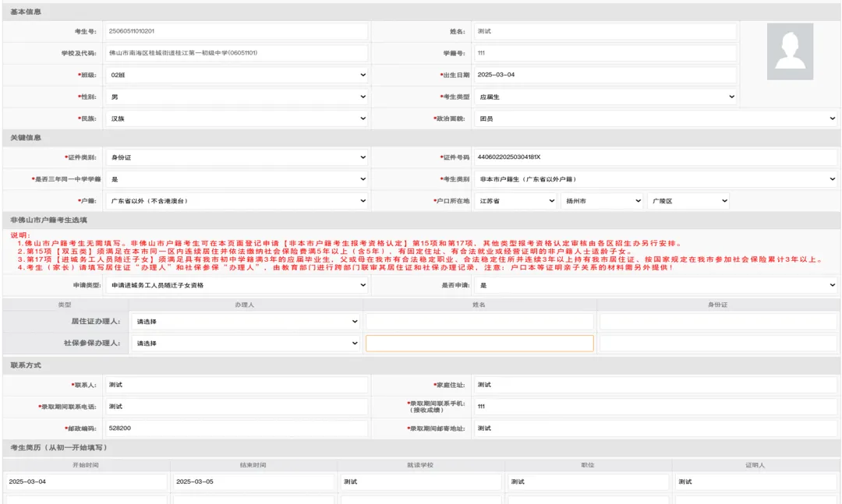Click the 就读学校 field in 考生简历
This screenshot has width=842, height=504.
coord(421,481)
